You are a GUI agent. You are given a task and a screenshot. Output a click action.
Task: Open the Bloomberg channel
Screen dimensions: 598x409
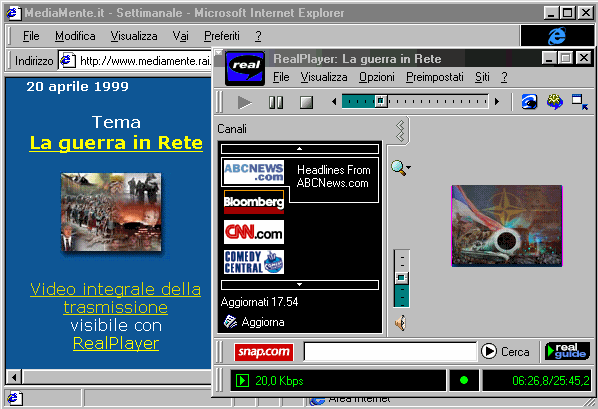point(254,201)
